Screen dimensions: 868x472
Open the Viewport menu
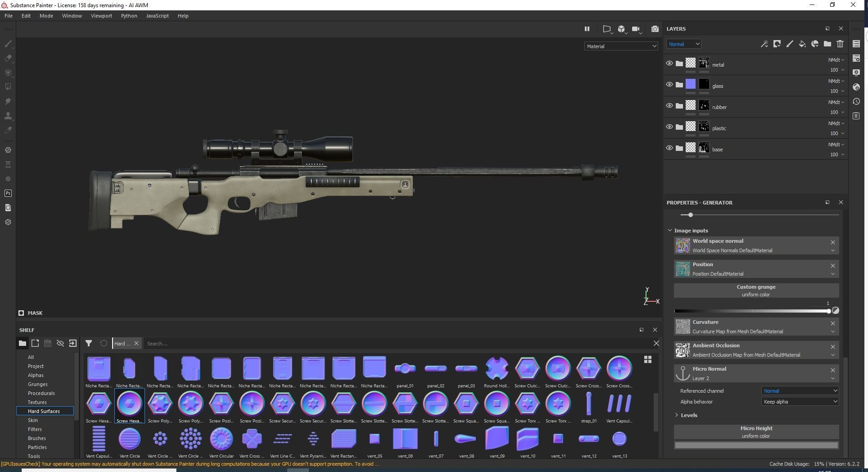point(101,15)
